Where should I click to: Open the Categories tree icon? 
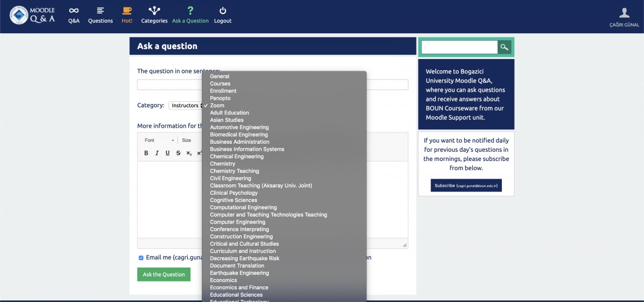click(154, 11)
